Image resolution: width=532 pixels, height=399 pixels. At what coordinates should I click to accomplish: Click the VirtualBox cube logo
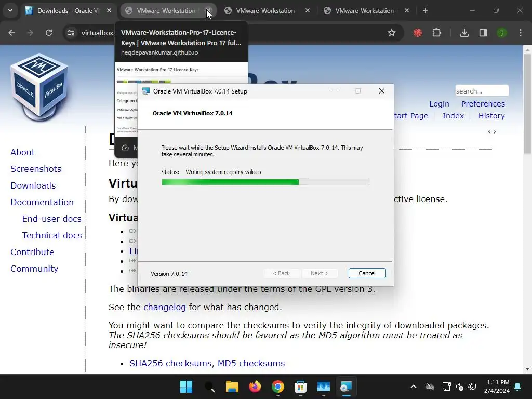click(39, 87)
